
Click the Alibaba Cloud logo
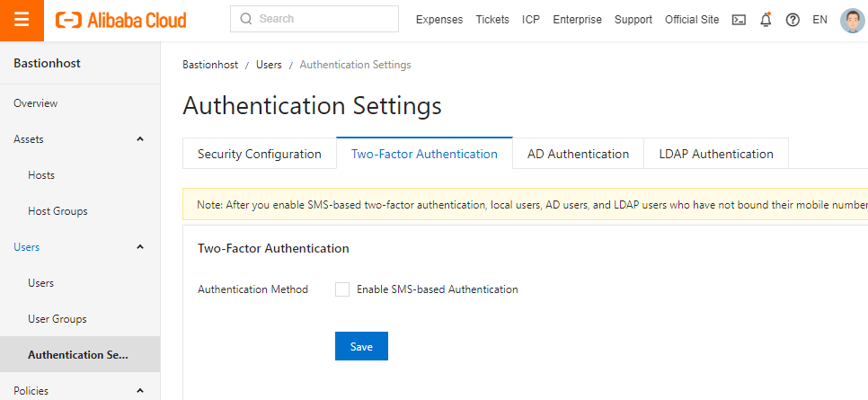[120, 20]
